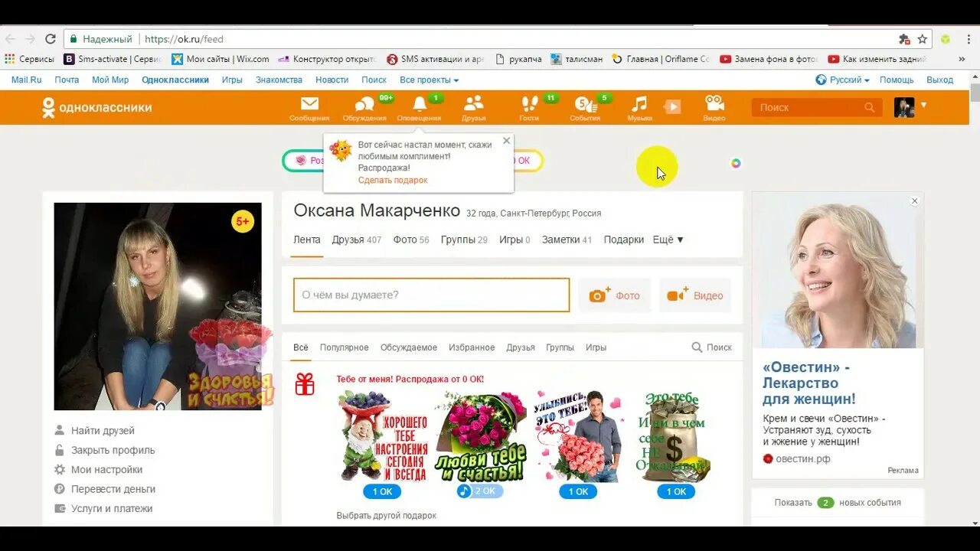Open the Видео camera icon
This screenshot has width=980, height=551.
point(714,107)
